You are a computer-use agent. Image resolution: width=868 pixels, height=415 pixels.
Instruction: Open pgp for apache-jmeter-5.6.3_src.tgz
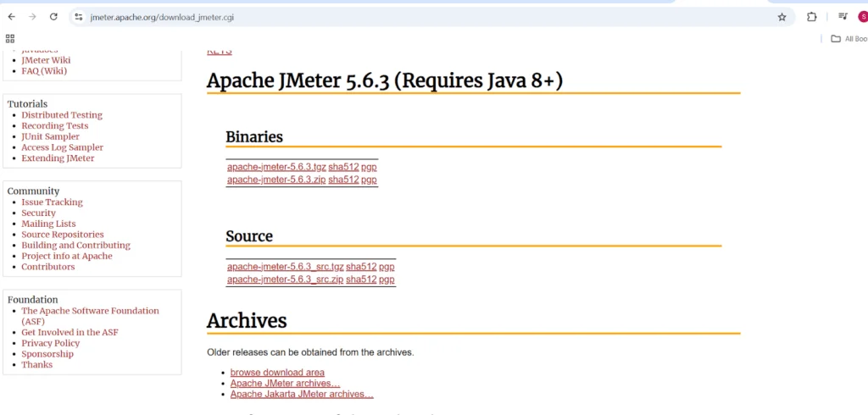pyautogui.click(x=387, y=267)
